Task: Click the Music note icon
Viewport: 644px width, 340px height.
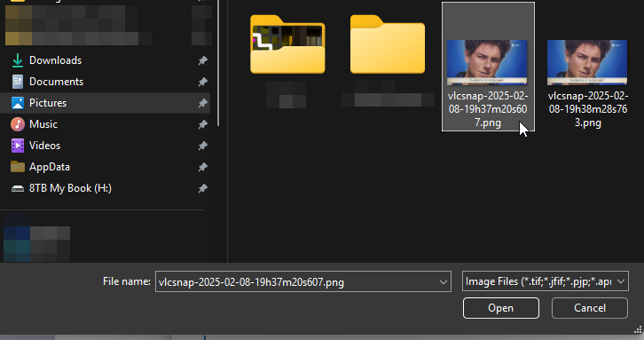Action: 17,124
